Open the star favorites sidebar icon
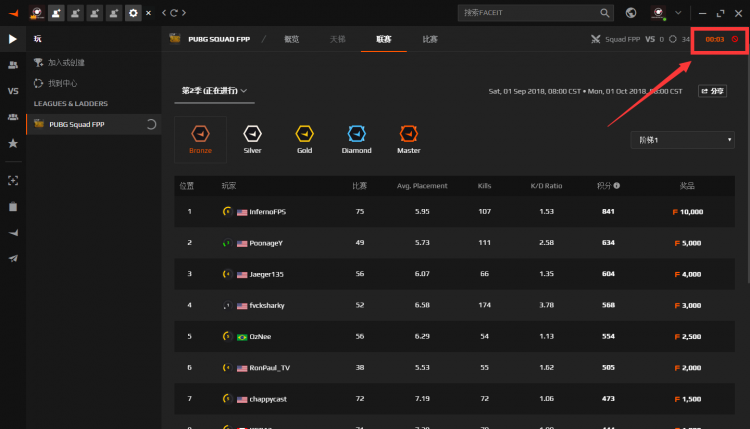 pos(13,143)
